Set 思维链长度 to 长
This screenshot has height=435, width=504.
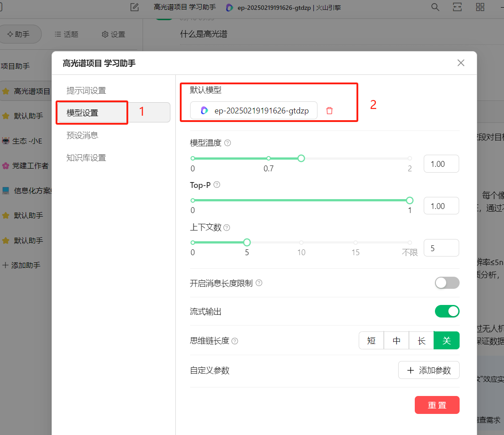click(421, 340)
